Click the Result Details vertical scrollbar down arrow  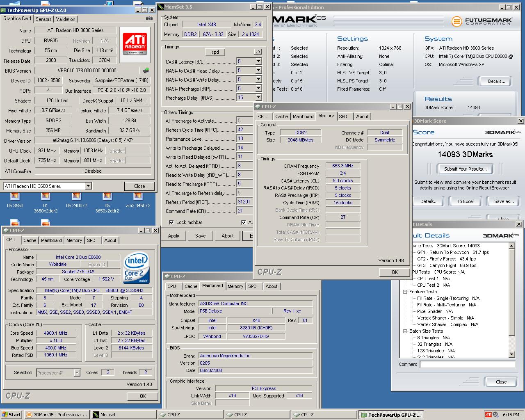512,355
